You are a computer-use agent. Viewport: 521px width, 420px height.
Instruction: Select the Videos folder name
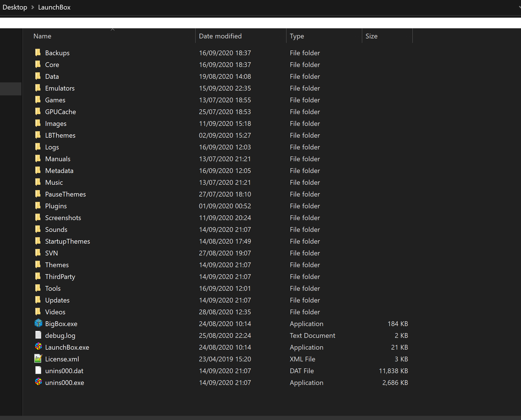tap(55, 312)
